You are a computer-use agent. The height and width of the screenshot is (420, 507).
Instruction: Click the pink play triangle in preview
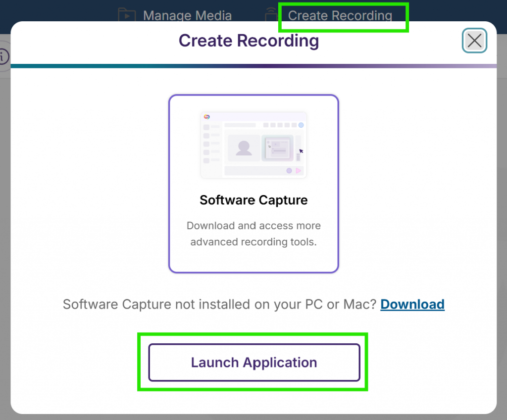coord(298,170)
